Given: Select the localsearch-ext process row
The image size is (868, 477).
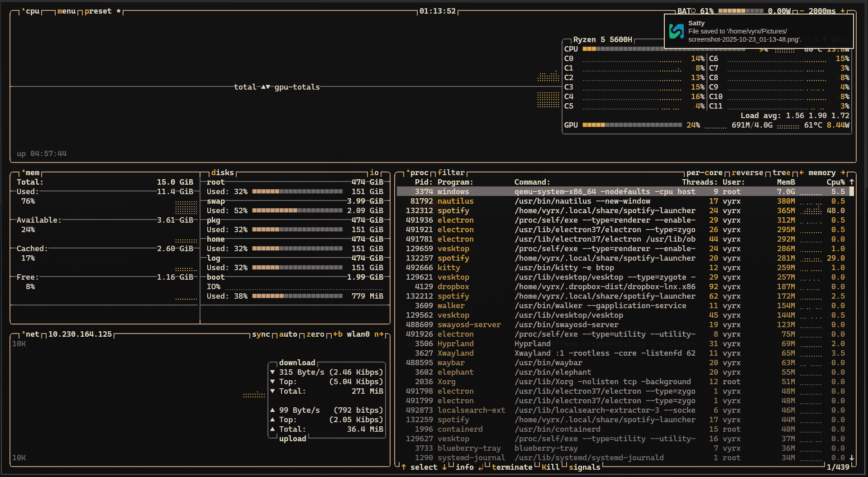Looking at the screenshot, I should click(x=623, y=410).
